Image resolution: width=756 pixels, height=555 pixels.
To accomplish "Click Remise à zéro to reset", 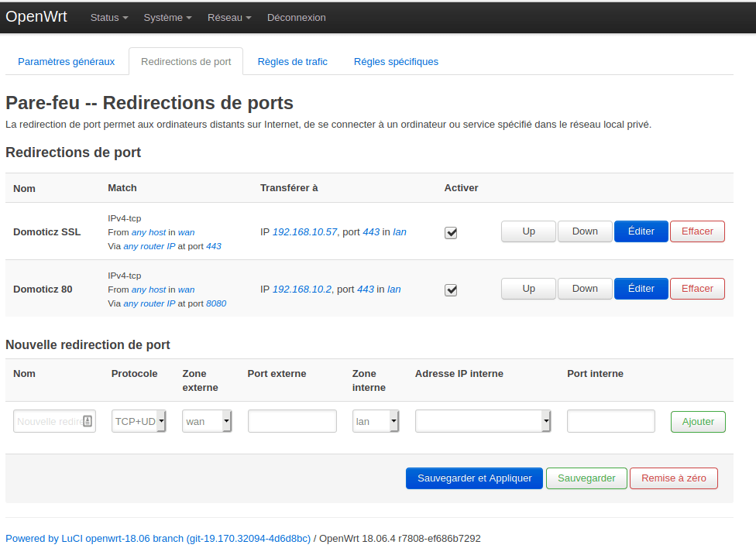I will click(674, 478).
